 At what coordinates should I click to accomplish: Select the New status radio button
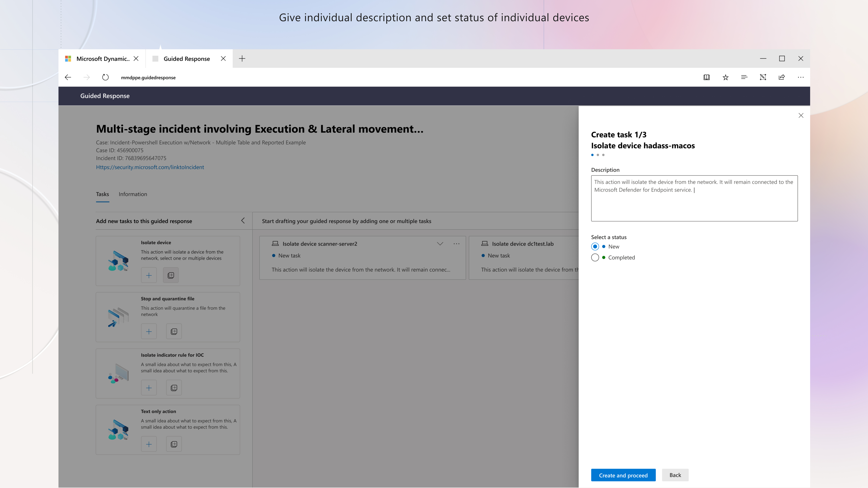(595, 247)
